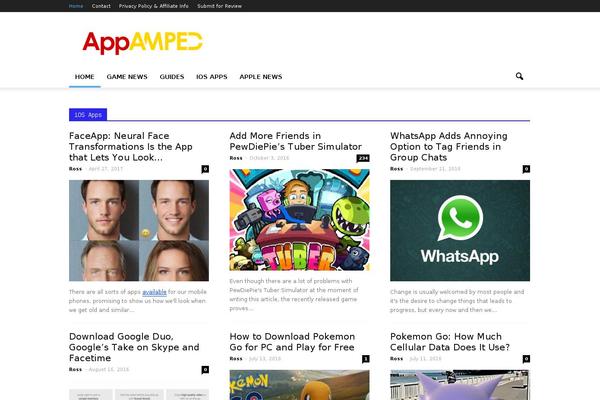Open comment badge on Pokemon Go PC article
The width and height of the screenshot is (600, 400).
366,359
